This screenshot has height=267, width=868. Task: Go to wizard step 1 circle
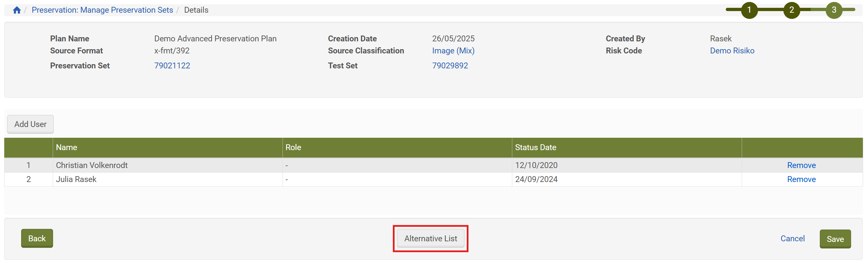[749, 10]
